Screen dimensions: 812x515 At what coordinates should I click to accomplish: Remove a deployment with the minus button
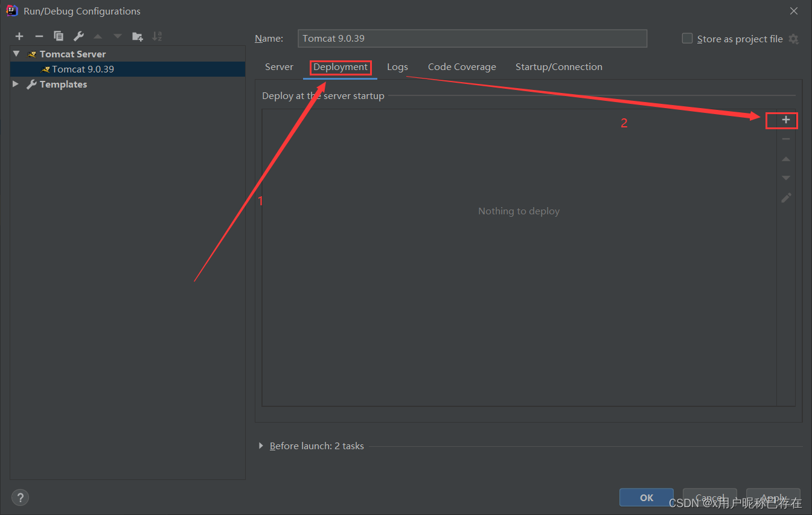tap(786, 139)
